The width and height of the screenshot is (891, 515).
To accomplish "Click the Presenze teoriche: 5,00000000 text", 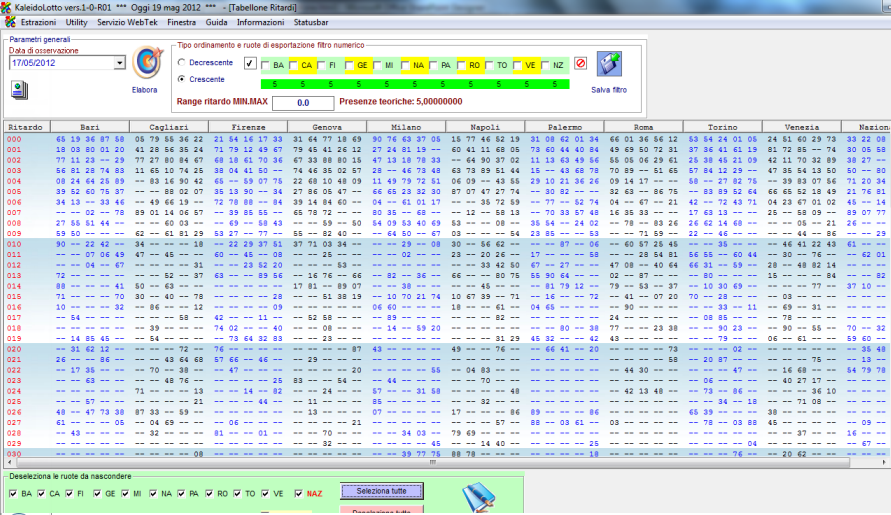I will [x=401, y=102].
